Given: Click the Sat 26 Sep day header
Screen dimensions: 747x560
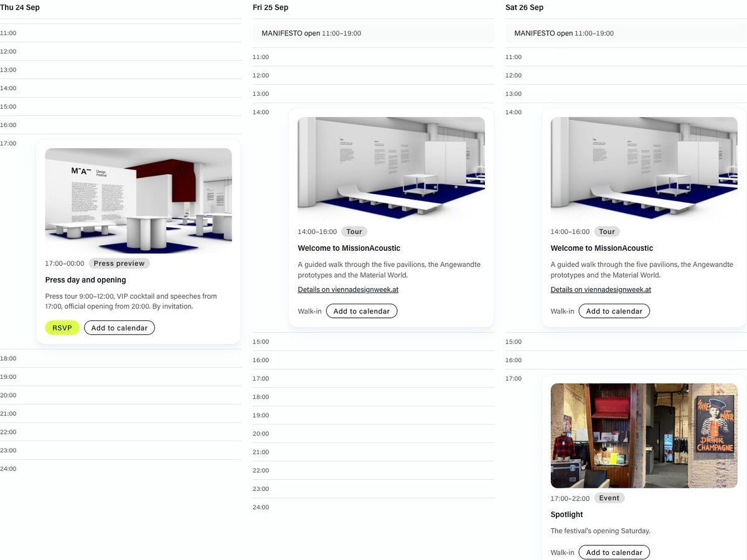Looking at the screenshot, I should [524, 7].
